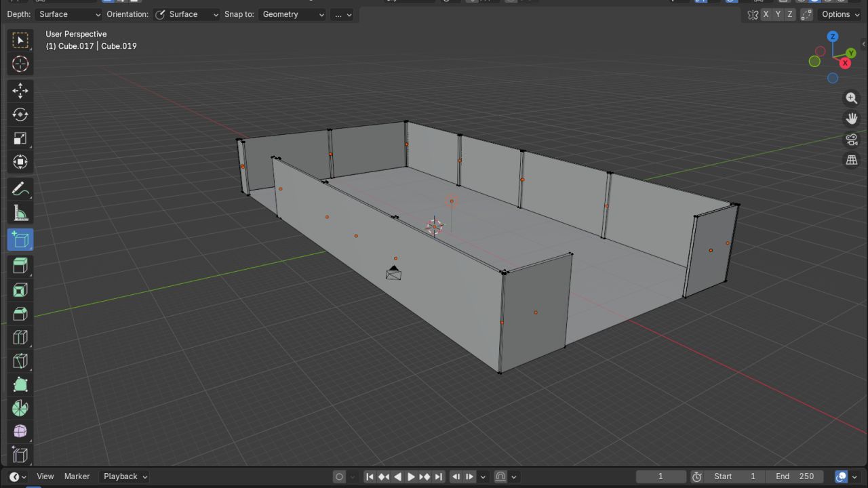Jump to previous keyframe
Viewport: 868px width, 488px height.
click(384, 476)
